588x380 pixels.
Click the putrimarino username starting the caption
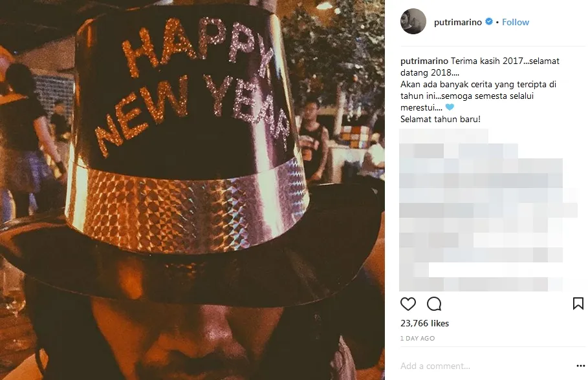click(424, 61)
